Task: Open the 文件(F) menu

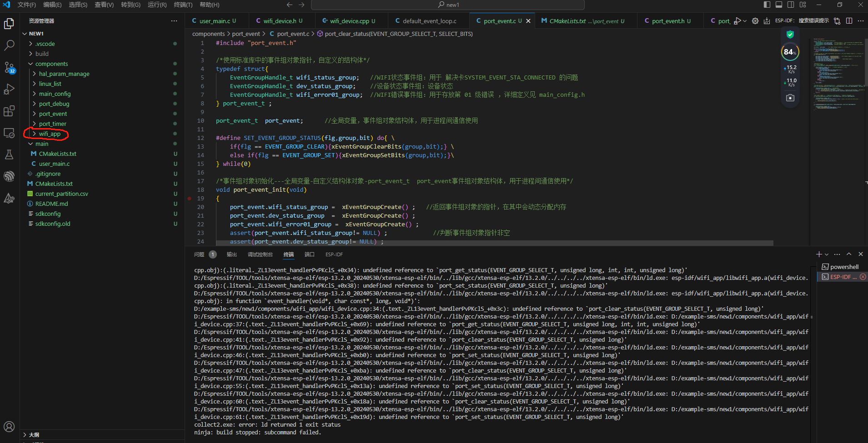Action: click(26, 5)
